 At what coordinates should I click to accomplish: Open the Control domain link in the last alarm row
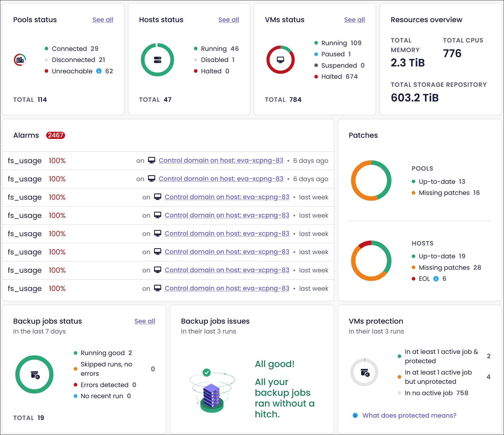click(227, 288)
